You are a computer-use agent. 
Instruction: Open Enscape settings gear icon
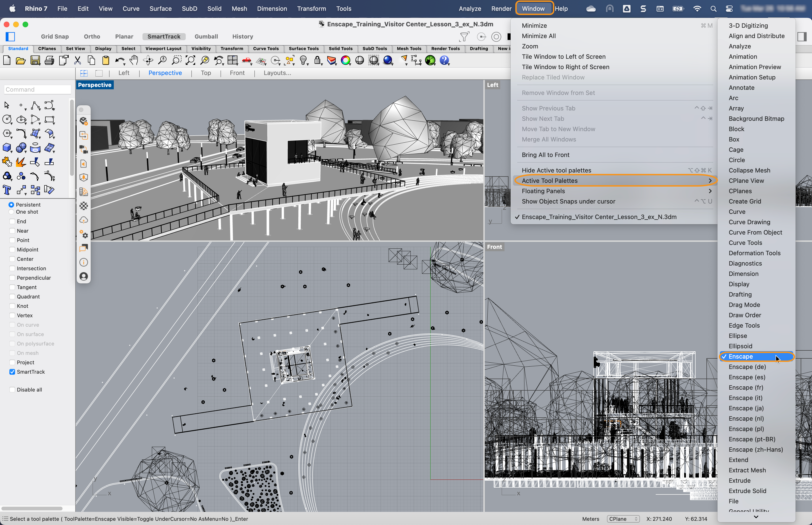[x=83, y=234]
